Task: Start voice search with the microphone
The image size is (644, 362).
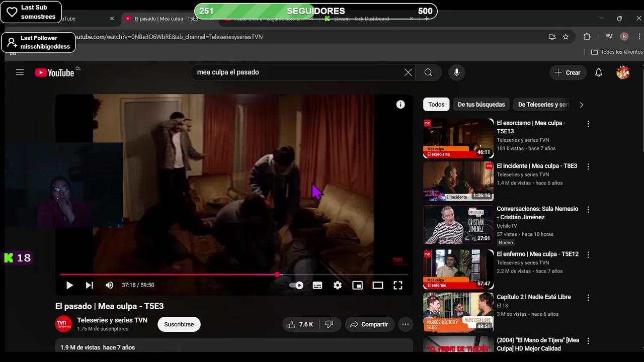Action: coord(457,72)
